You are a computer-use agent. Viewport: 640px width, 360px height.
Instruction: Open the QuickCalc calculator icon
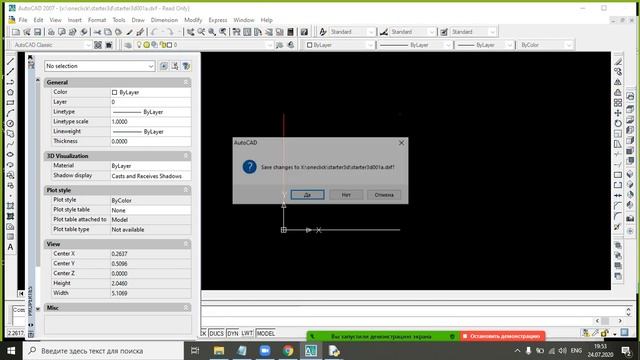pyautogui.click(x=291, y=32)
